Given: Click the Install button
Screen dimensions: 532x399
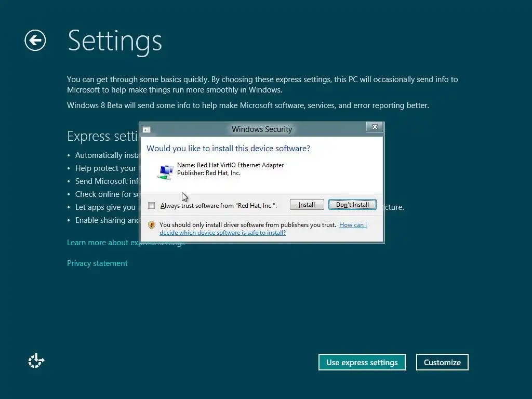Looking at the screenshot, I should pyautogui.click(x=307, y=205).
